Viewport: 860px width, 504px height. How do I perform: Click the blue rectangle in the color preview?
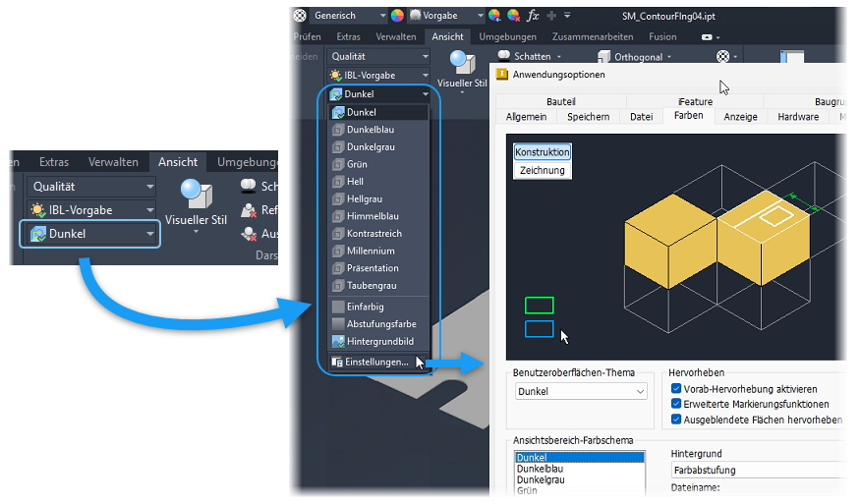[x=540, y=328]
